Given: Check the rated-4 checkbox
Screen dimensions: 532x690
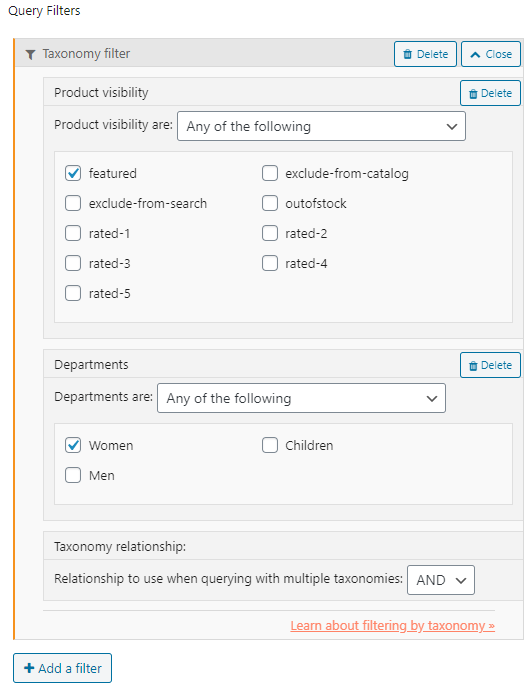Looking at the screenshot, I should [270, 263].
